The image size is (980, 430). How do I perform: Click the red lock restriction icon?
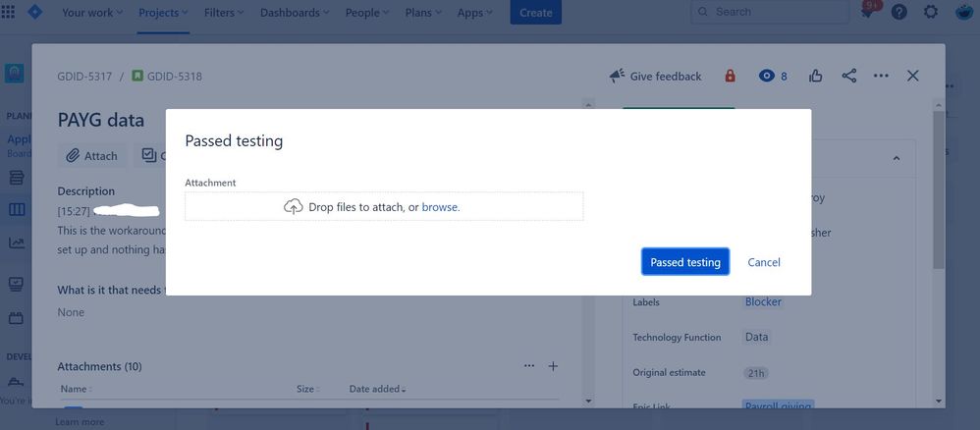coord(730,77)
